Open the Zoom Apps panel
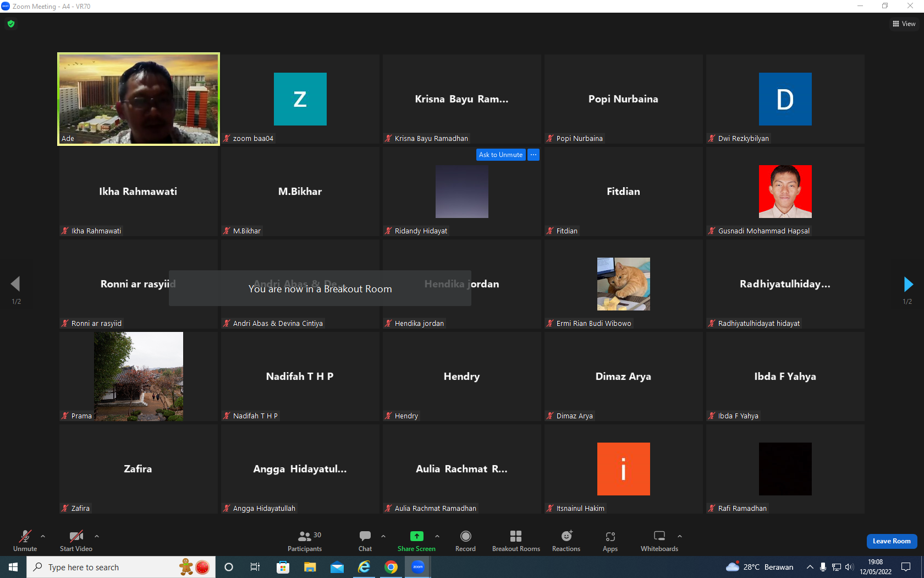 tap(610, 541)
